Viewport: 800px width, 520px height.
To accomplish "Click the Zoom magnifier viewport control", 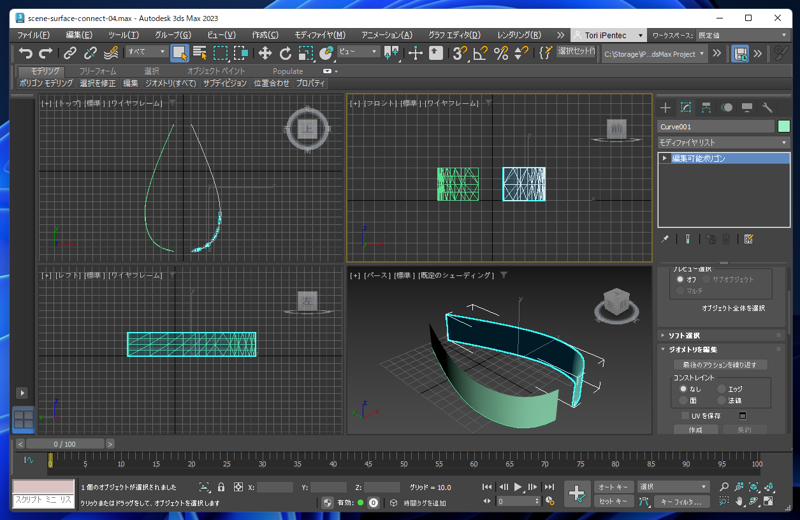I will pyautogui.click(x=724, y=487).
